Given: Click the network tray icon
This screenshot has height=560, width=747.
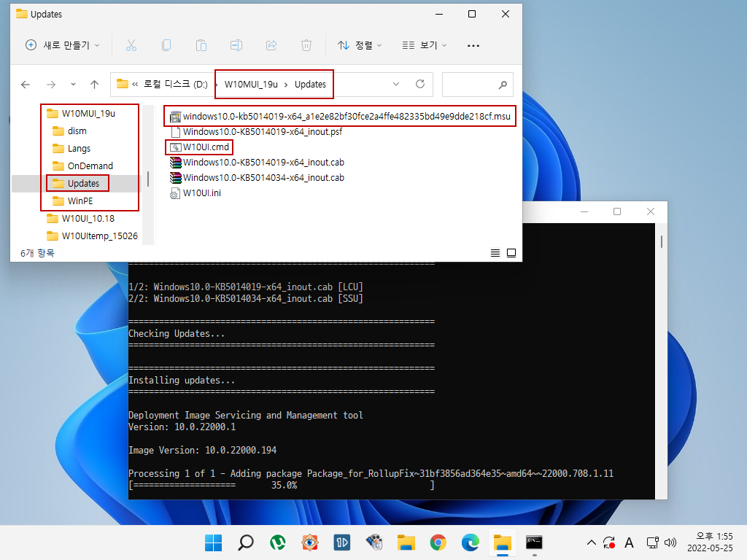Looking at the screenshot, I should pyautogui.click(x=652, y=542).
